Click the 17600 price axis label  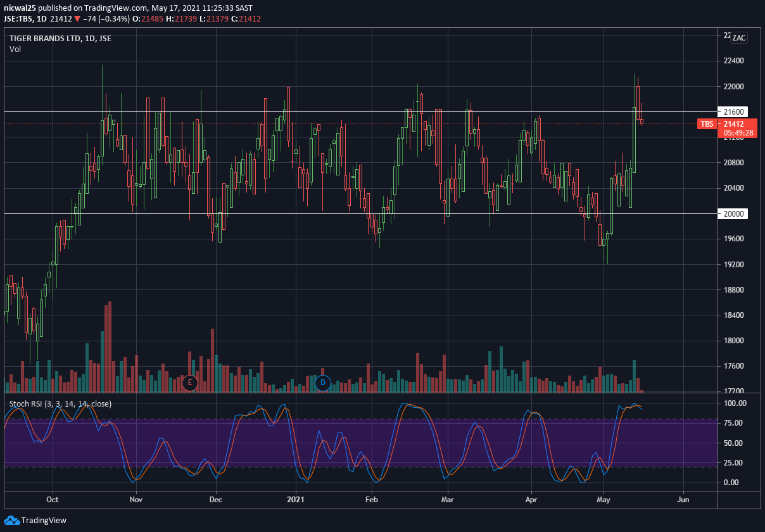click(x=733, y=366)
